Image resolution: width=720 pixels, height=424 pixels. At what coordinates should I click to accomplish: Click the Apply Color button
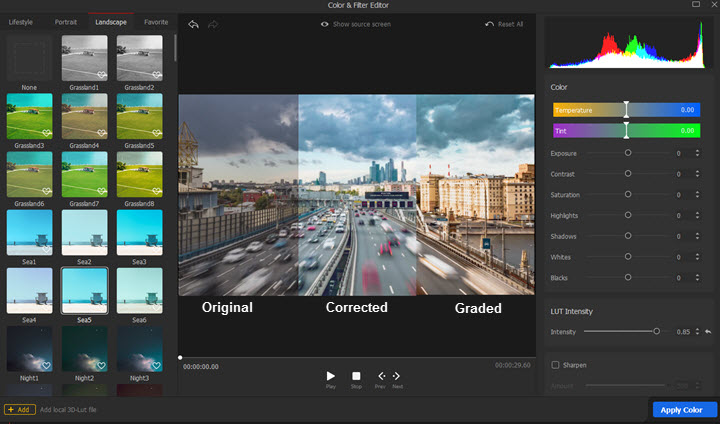684,410
